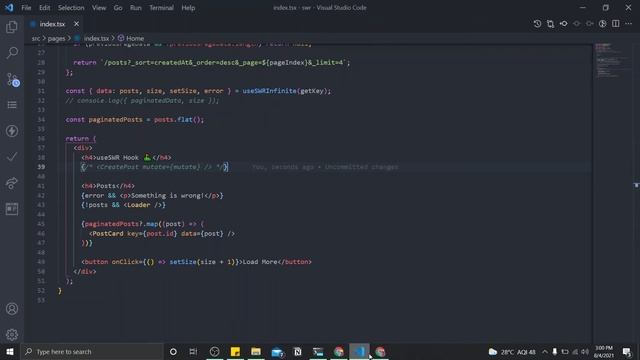Open the volume control in system tray
This screenshot has width=640, height=360.
click(x=585, y=352)
